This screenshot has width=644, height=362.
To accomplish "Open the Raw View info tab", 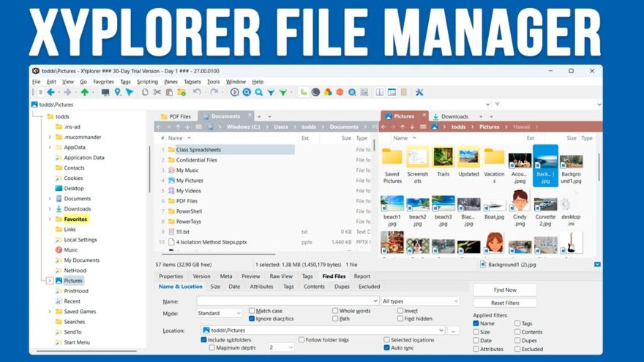I will (281, 276).
